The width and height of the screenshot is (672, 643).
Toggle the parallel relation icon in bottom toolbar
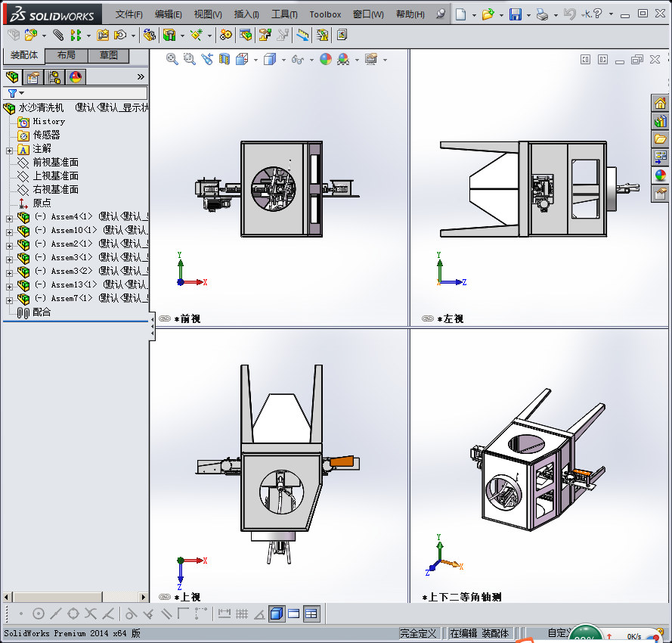click(166, 613)
